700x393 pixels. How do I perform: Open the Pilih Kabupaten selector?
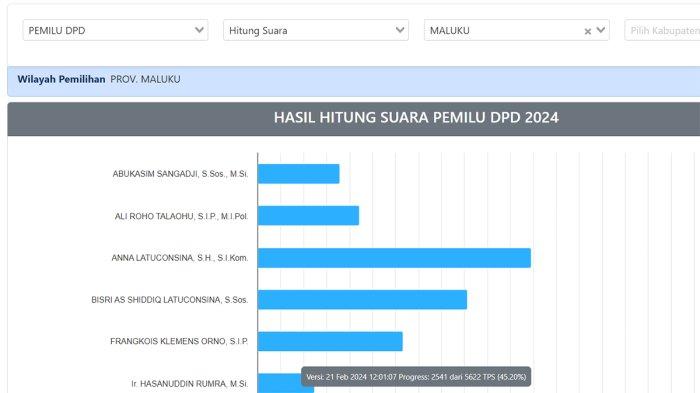(662, 30)
